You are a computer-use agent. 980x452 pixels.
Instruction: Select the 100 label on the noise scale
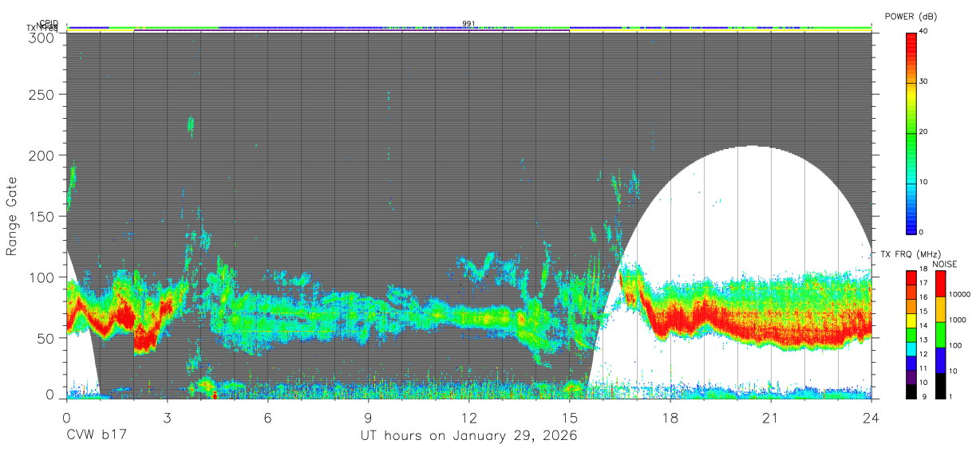(955, 346)
